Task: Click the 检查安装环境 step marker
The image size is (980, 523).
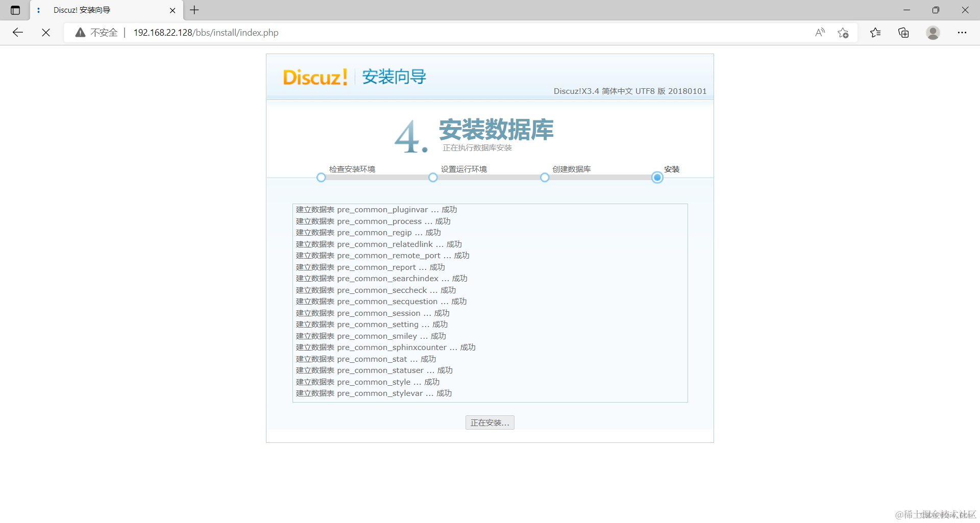Action: (321, 178)
